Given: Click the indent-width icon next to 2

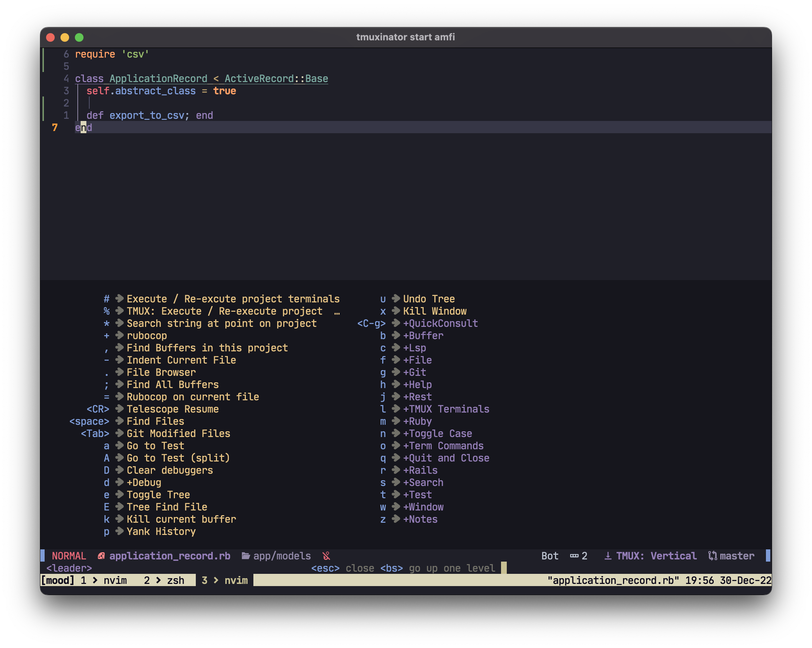Looking at the screenshot, I should point(574,556).
